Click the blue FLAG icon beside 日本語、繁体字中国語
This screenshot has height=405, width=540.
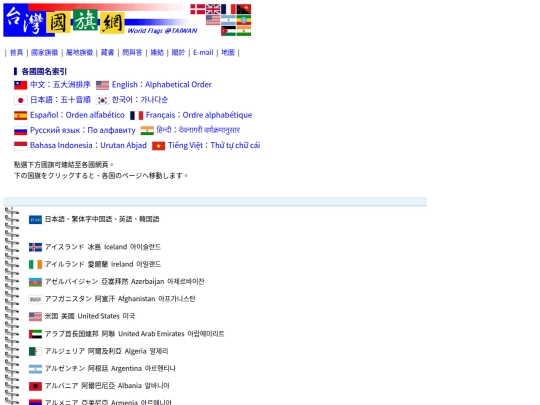(35, 219)
